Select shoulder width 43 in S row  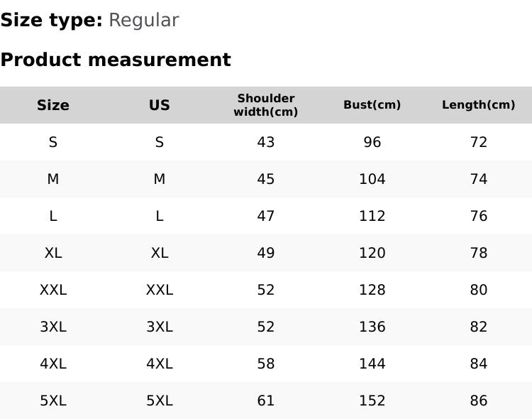[266, 142]
